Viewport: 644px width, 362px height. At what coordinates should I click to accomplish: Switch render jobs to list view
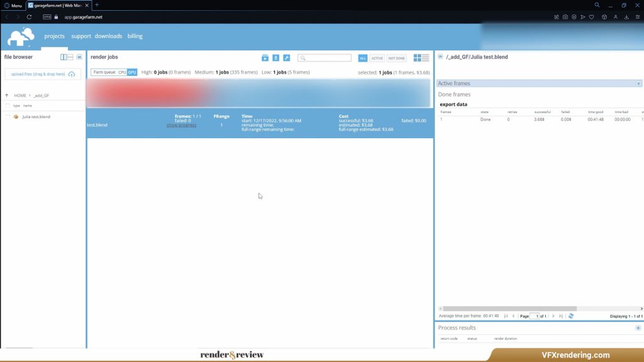426,58
